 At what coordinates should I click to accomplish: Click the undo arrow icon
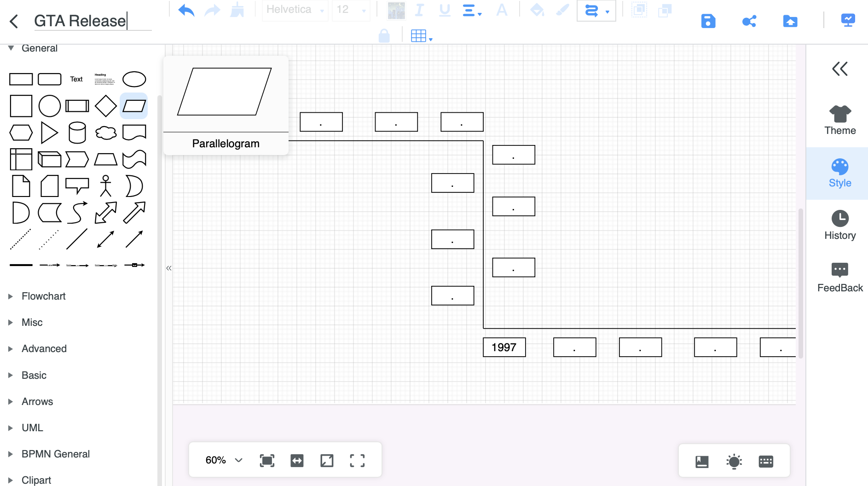click(186, 10)
